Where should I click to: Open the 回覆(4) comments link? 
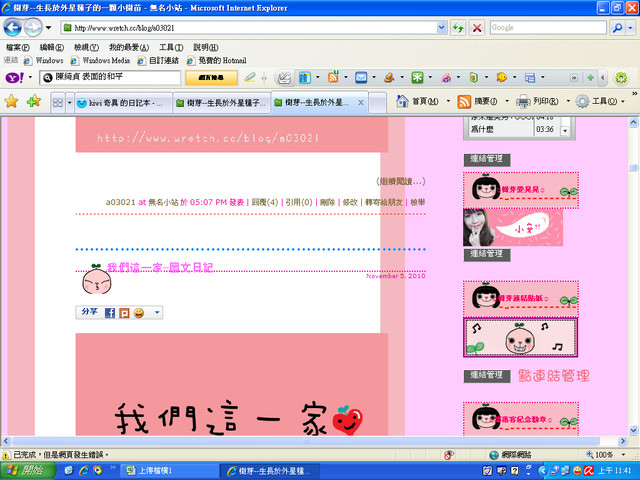[264, 202]
